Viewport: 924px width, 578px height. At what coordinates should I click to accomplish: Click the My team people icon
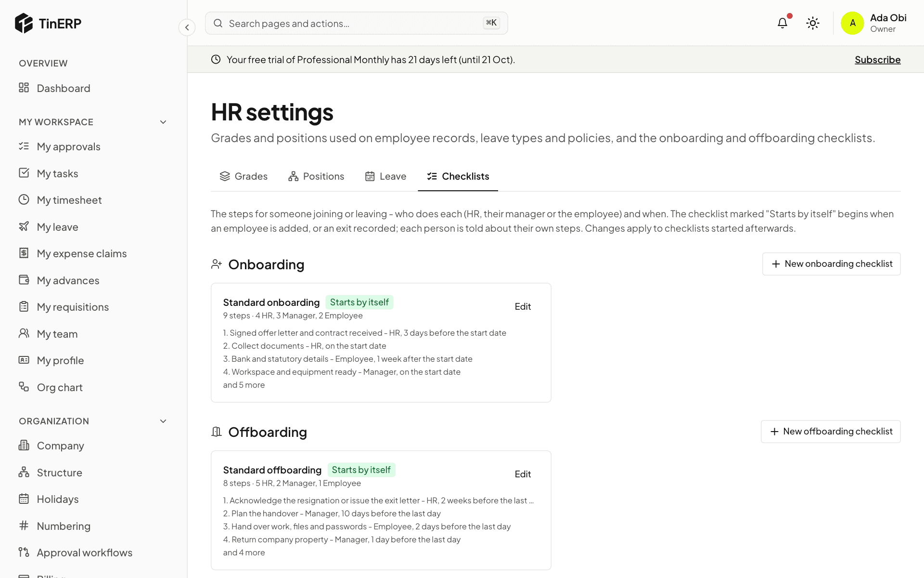tap(24, 333)
